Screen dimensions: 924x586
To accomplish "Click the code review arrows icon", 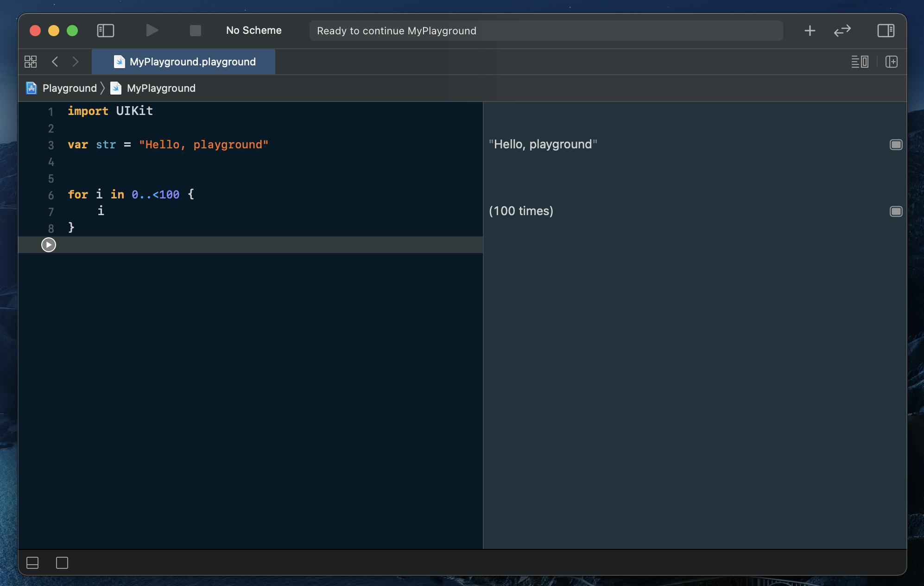I will pos(842,31).
